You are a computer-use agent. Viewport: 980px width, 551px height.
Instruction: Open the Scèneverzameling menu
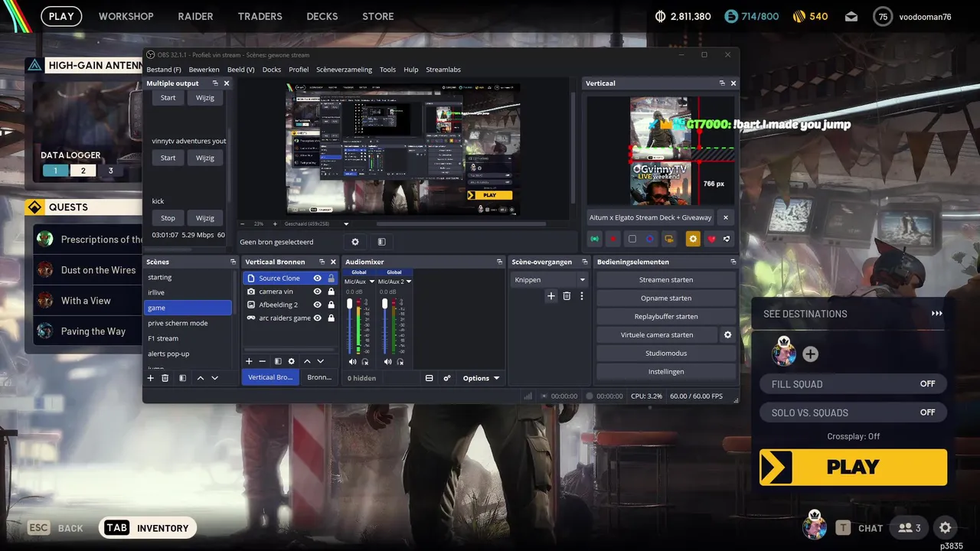coord(344,70)
